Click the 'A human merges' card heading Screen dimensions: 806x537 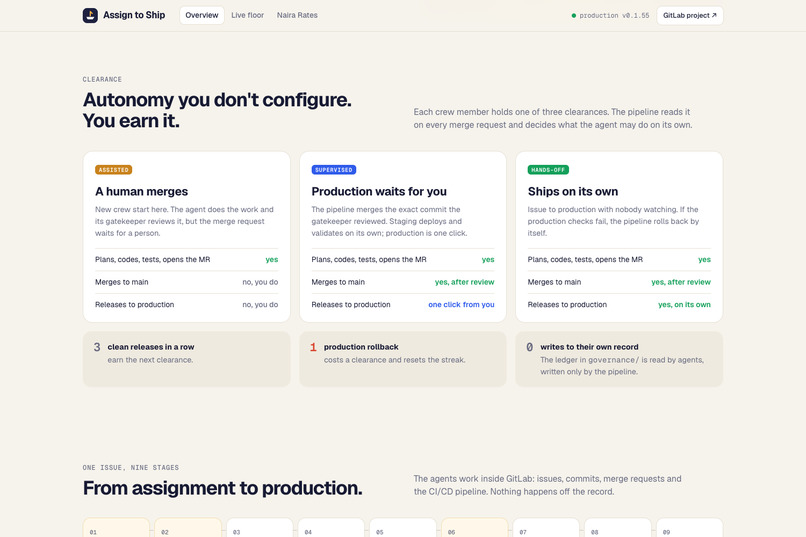(141, 191)
